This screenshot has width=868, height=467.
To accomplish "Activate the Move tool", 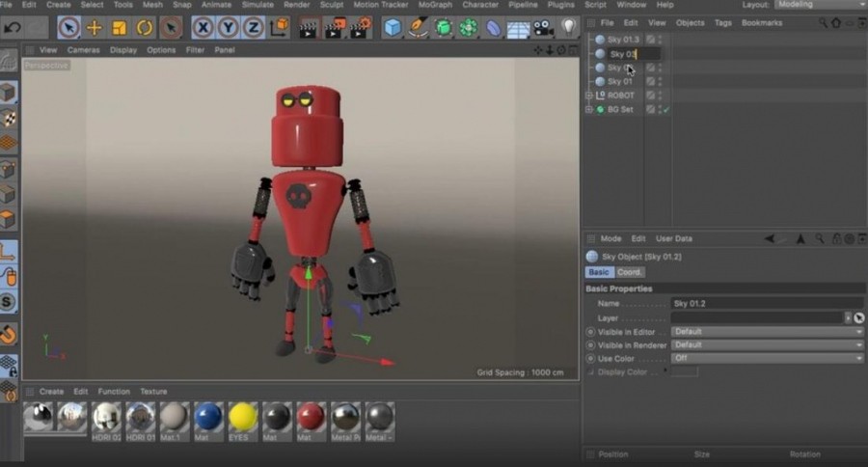I will point(95,28).
